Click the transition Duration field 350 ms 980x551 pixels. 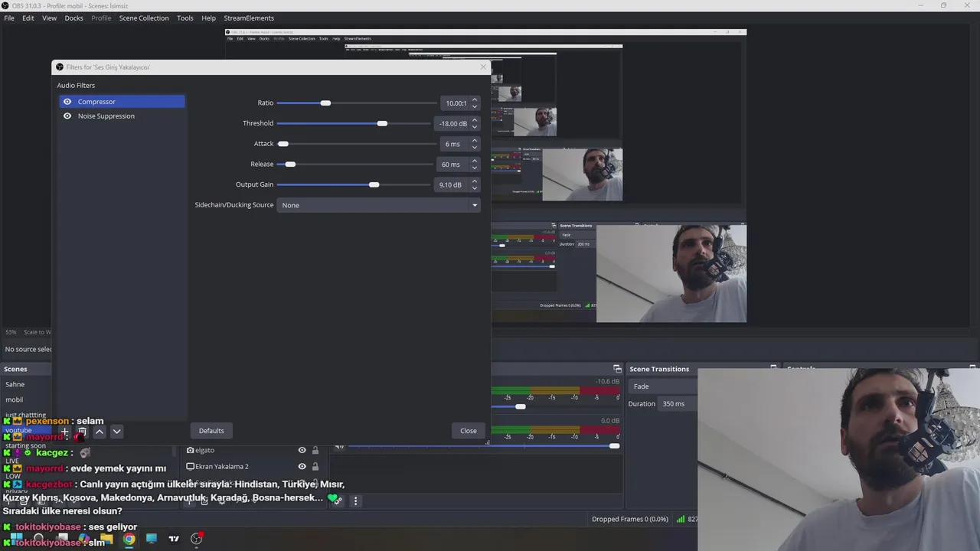tap(678, 403)
